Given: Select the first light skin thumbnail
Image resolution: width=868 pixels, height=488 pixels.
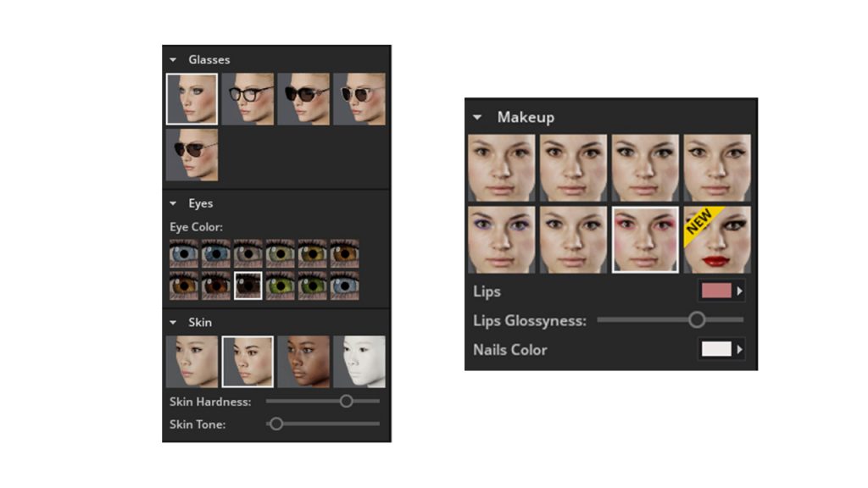Looking at the screenshot, I should [192, 362].
